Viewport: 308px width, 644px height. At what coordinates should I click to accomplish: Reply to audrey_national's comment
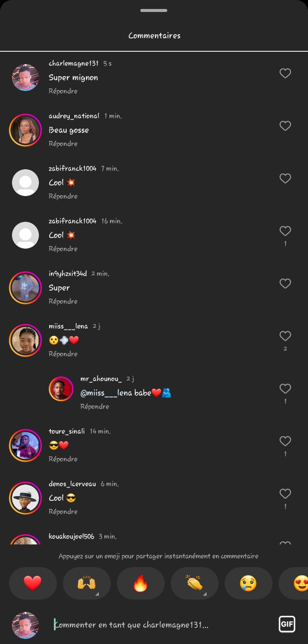pyautogui.click(x=63, y=144)
